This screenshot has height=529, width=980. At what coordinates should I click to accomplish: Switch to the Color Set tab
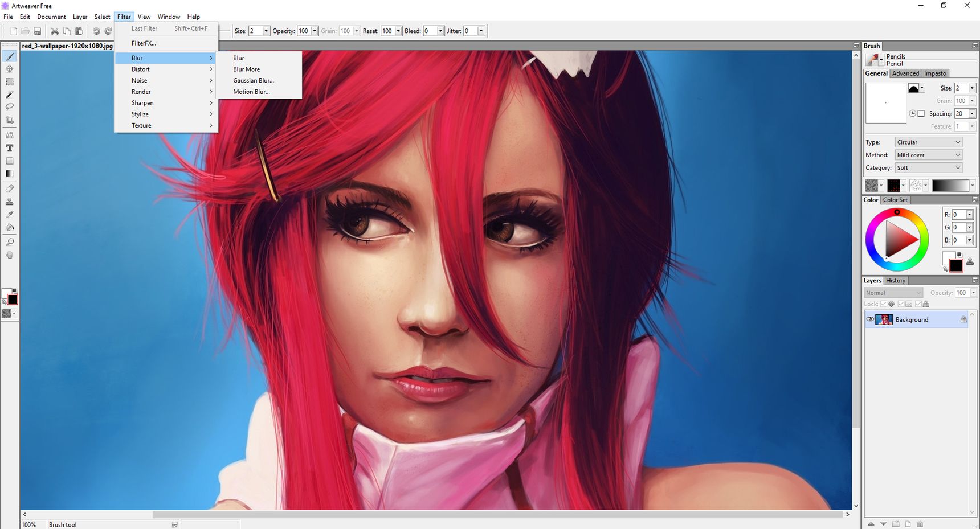pos(895,200)
